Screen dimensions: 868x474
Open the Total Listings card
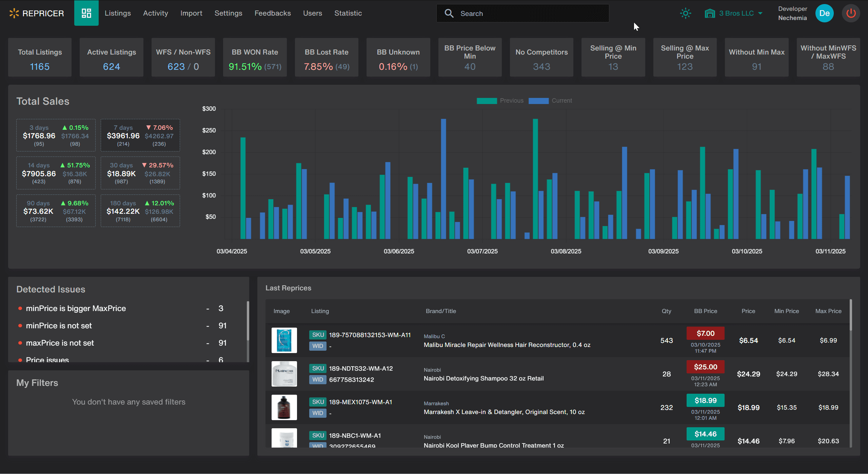(x=40, y=57)
